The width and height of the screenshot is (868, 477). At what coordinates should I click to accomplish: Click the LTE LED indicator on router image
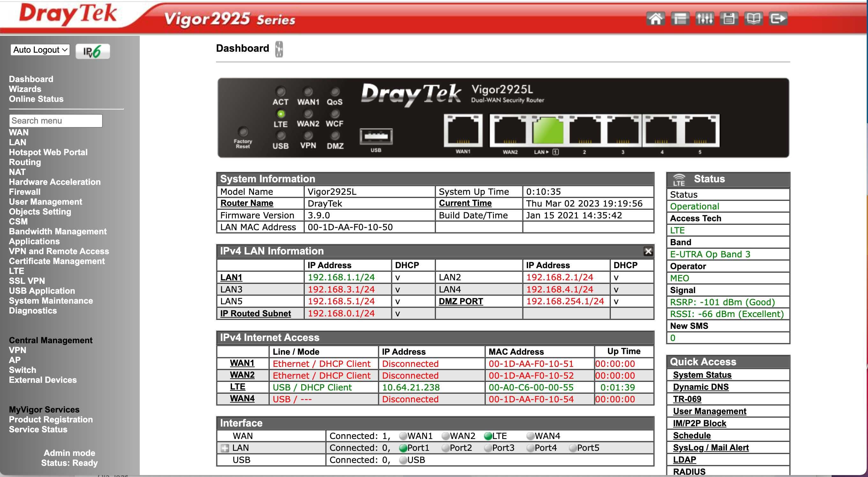click(281, 114)
